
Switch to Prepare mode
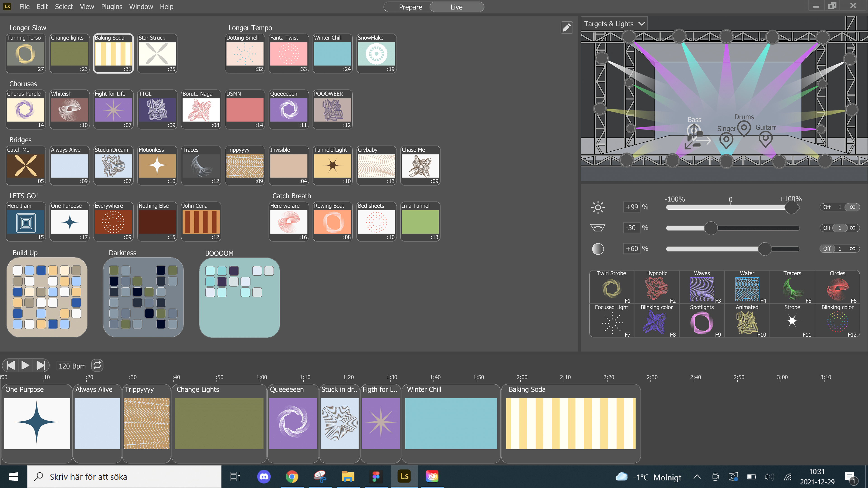click(x=410, y=7)
